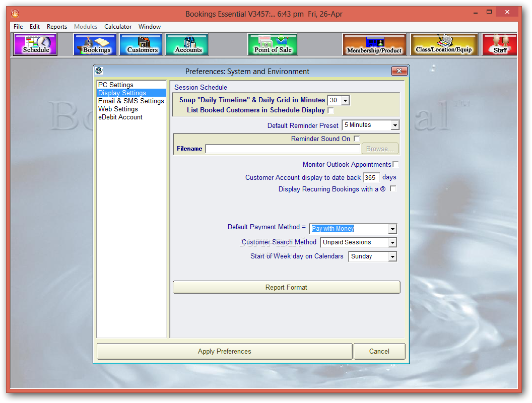This screenshot has width=532, height=403.
Task: Click the days field showing 365
Action: click(x=371, y=178)
